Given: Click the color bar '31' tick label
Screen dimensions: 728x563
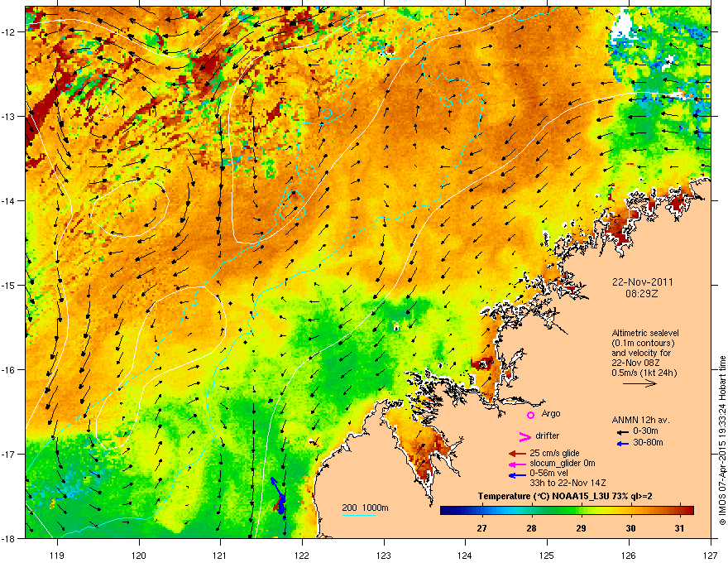Looking at the screenshot, I should tap(680, 528).
